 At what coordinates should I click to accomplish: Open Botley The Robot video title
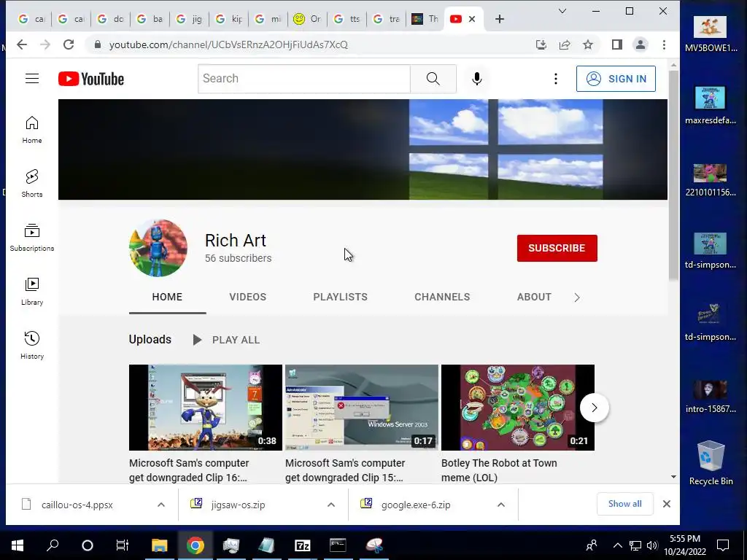point(499,470)
